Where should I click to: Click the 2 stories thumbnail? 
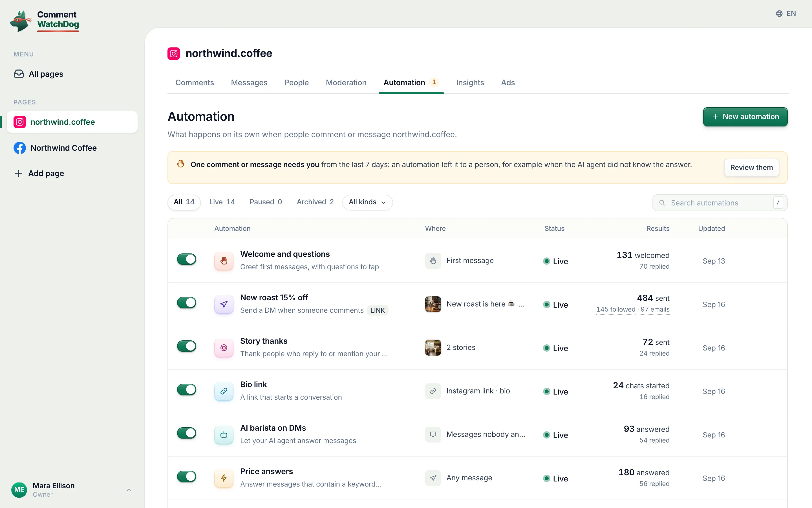pos(433,348)
